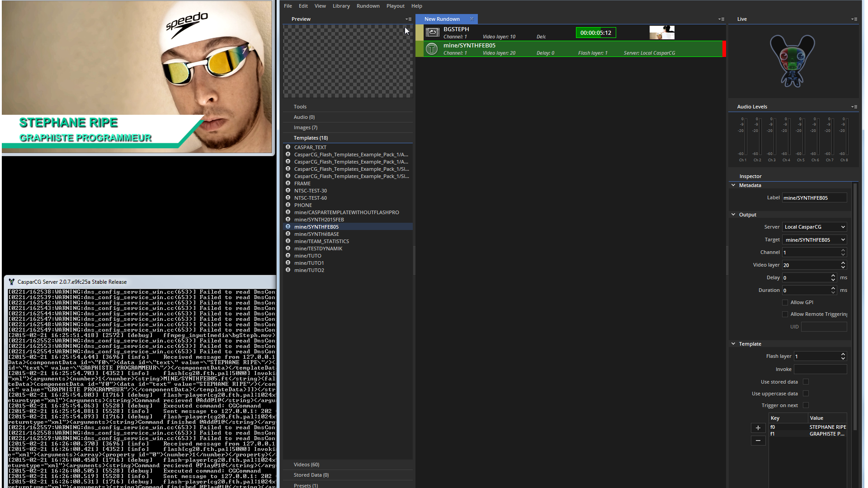The width and height of the screenshot is (868, 488).
Task: Remove template data row with minus button
Action: [x=758, y=441]
